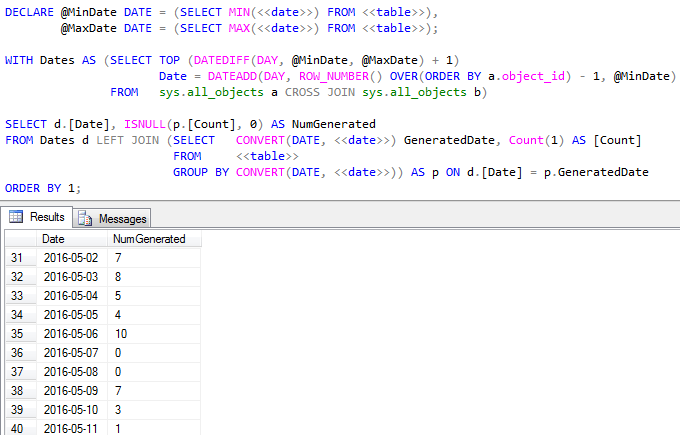Image resolution: width=680 pixels, height=435 pixels.
Task: Click the Results grid icon
Action: point(16,216)
